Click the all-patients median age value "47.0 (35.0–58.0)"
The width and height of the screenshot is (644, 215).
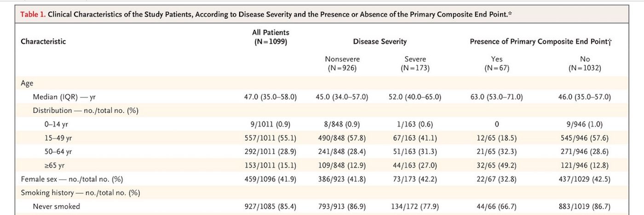(270, 97)
